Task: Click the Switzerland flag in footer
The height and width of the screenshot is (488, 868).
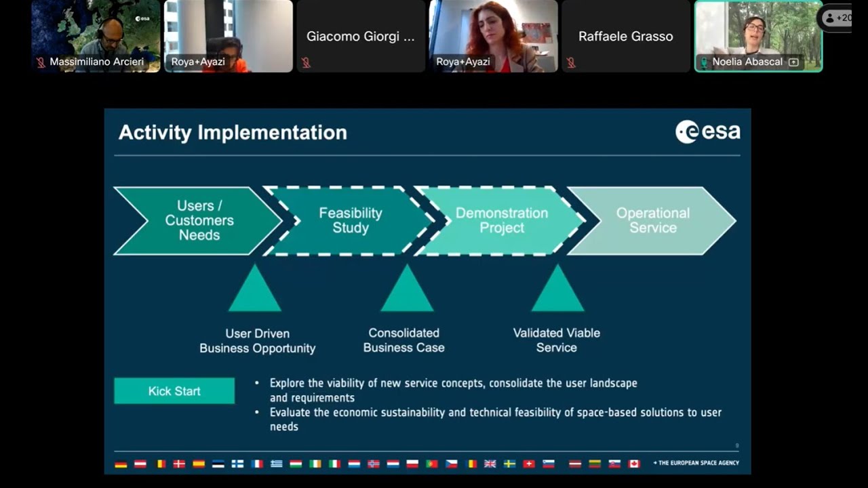Action: [x=529, y=464]
